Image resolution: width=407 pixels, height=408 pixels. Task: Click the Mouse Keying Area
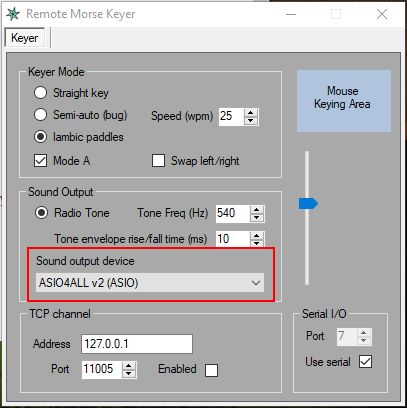[344, 101]
